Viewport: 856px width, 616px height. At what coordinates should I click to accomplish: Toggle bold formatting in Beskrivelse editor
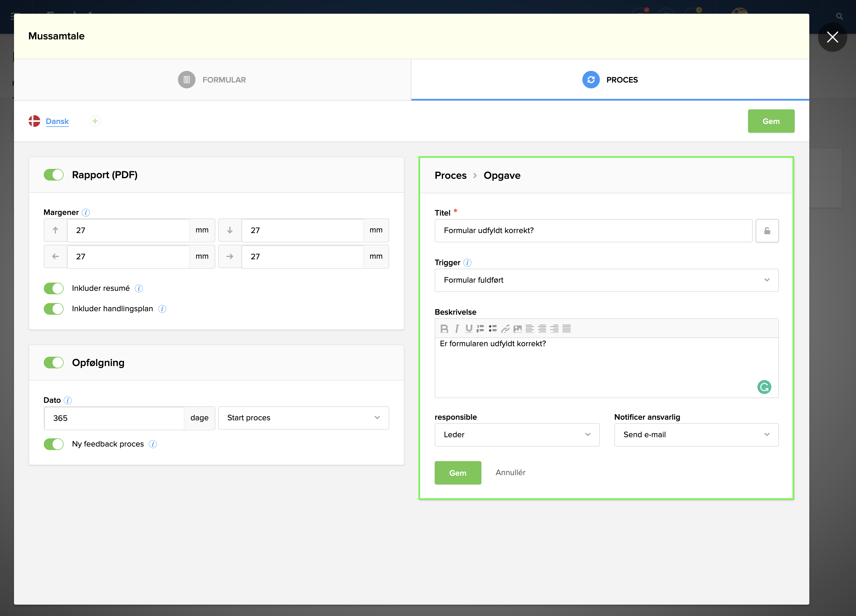pyautogui.click(x=444, y=328)
